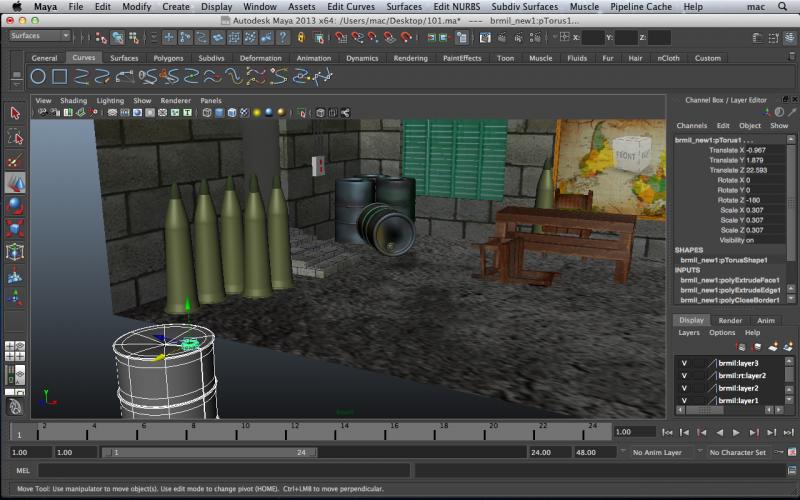Click the lock icon in the status line
800x500 pixels.
coord(301,38)
